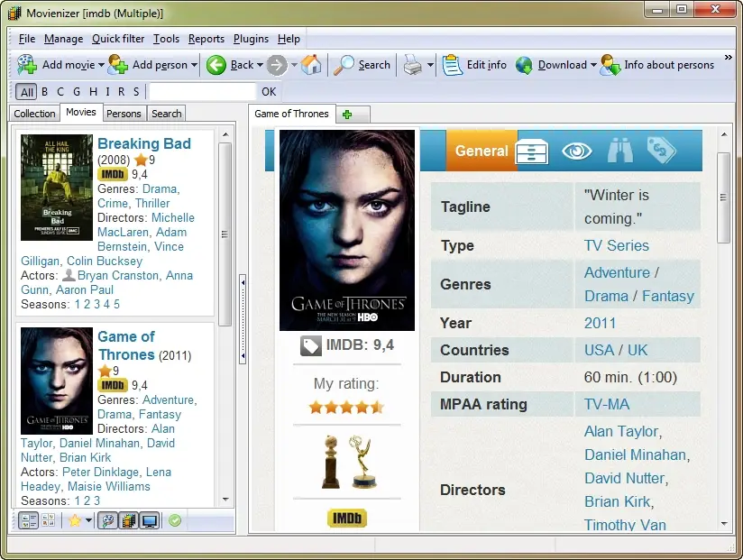The width and height of the screenshot is (743, 560).
Task: Open the Plugins menu
Action: click(252, 39)
